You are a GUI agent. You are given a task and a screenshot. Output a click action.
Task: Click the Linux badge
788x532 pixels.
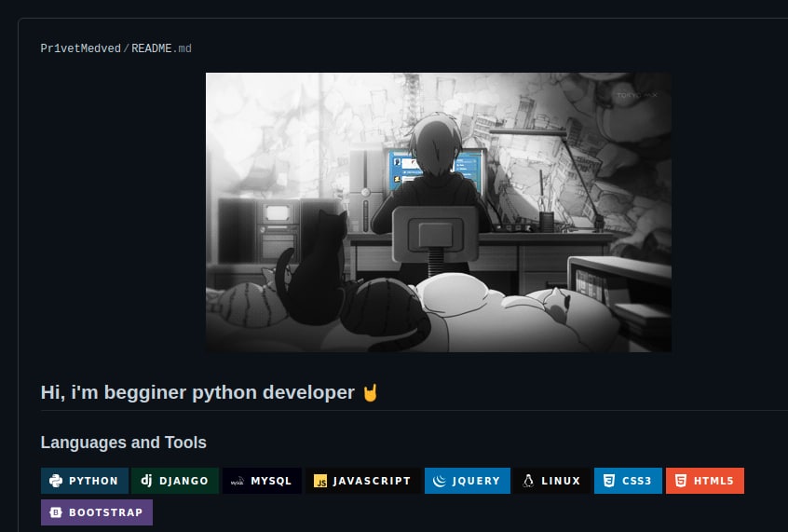(x=552, y=481)
